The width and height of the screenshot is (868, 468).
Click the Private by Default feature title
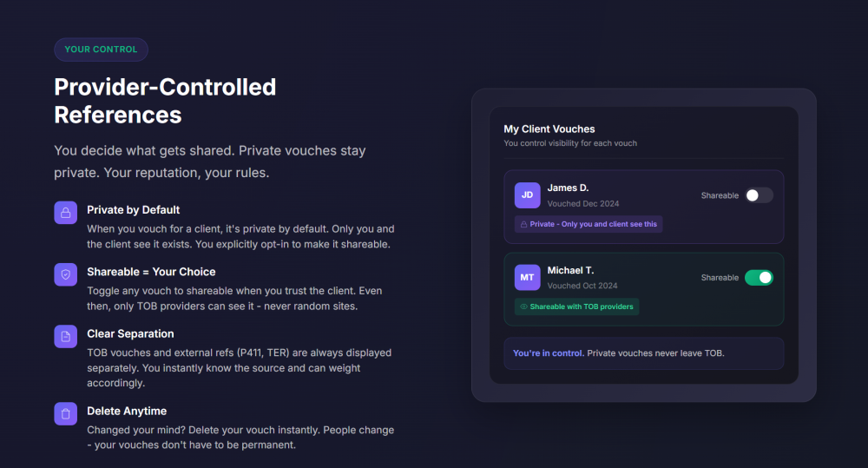coord(134,210)
